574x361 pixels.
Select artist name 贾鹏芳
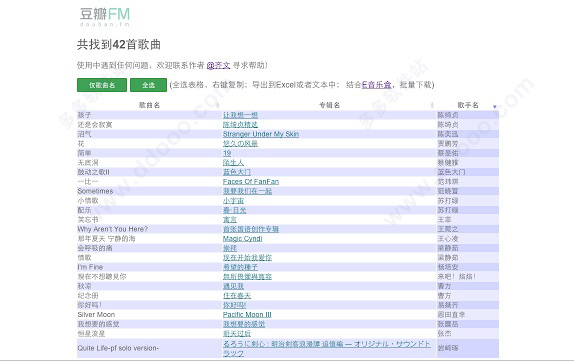(x=448, y=144)
